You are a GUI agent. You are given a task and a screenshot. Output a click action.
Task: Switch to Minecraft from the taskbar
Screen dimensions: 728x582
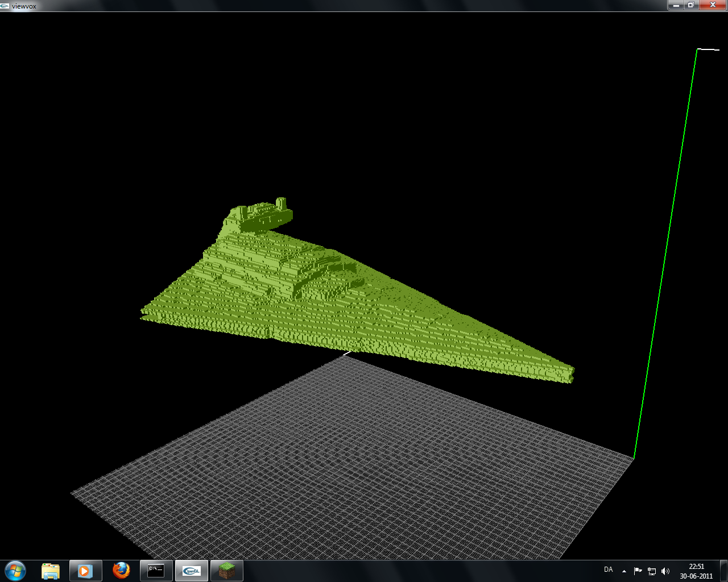pyautogui.click(x=226, y=570)
